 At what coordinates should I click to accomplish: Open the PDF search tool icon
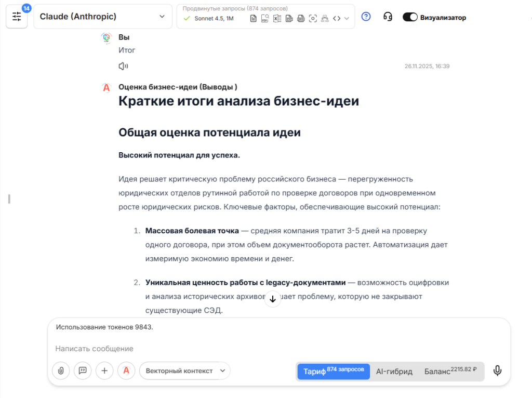264,18
